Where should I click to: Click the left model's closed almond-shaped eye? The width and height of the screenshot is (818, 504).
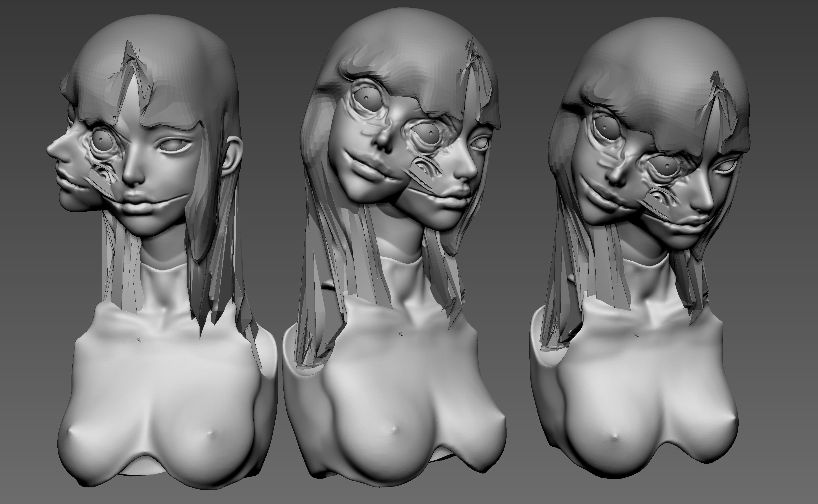(x=173, y=145)
